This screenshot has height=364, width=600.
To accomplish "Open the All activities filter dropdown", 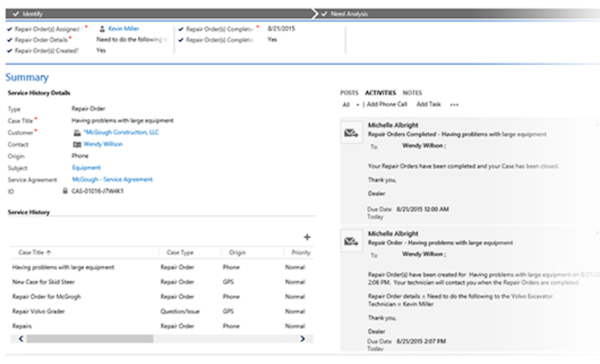I will tap(351, 104).
